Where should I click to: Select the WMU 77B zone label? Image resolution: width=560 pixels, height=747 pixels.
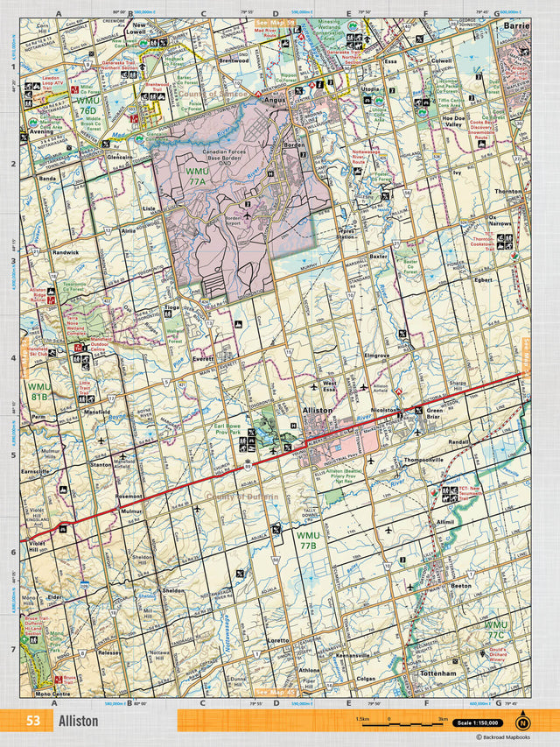pos(307,539)
